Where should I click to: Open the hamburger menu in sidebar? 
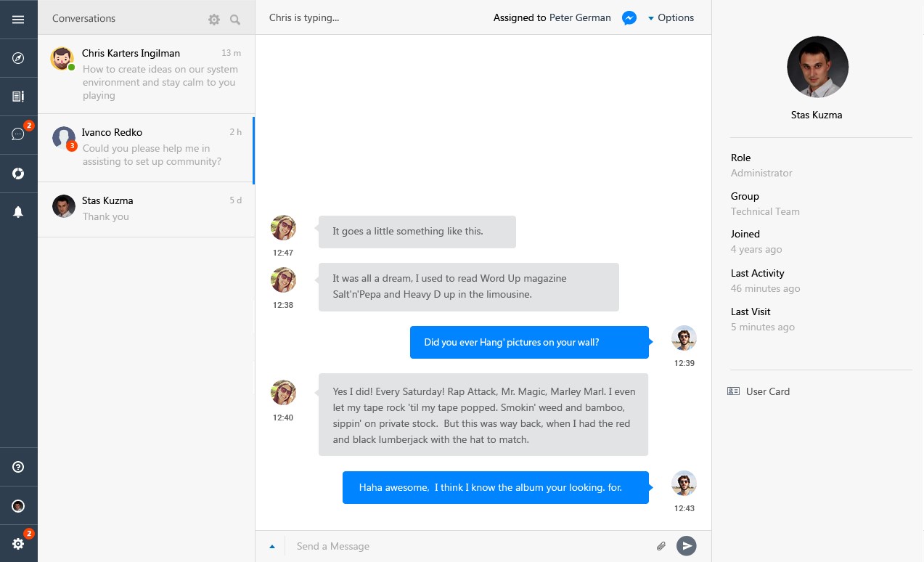pos(18,20)
